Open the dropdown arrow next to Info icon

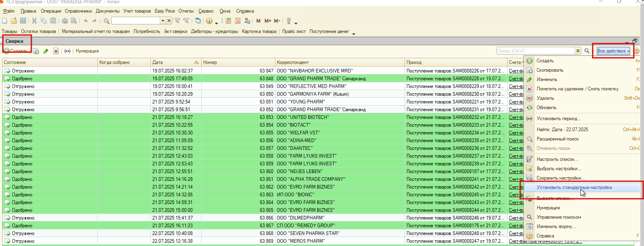pos(216,23)
